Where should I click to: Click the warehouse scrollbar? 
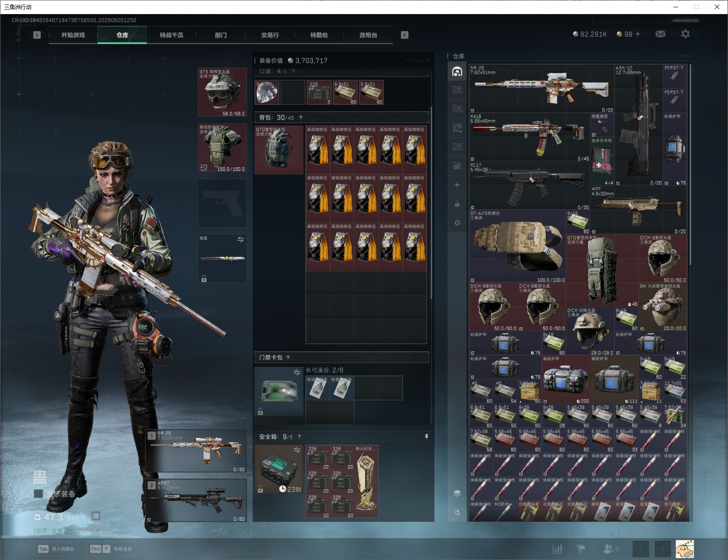click(x=690, y=164)
